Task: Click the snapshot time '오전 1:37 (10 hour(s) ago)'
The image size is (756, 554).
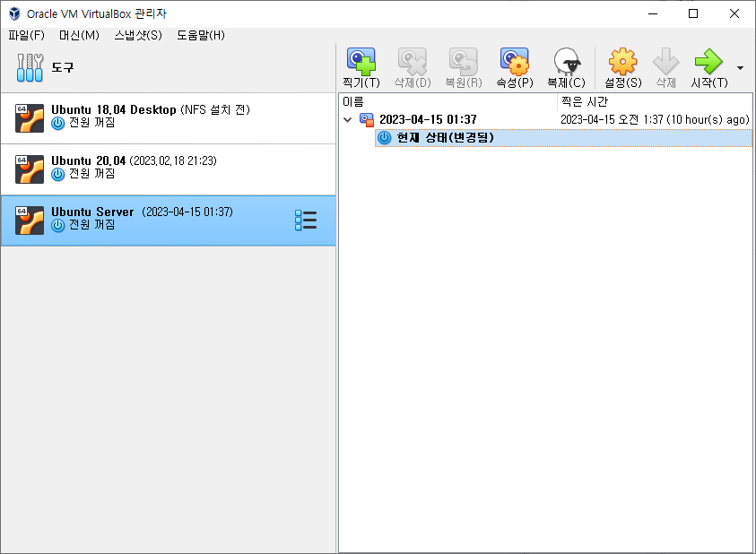Action: click(683, 119)
